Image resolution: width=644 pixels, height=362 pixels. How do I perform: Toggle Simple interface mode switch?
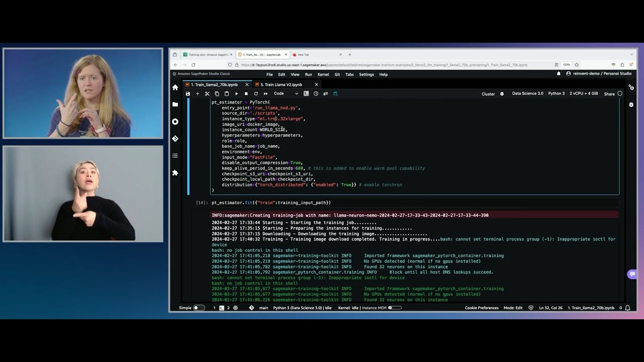pyautogui.click(x=199, y=308)
